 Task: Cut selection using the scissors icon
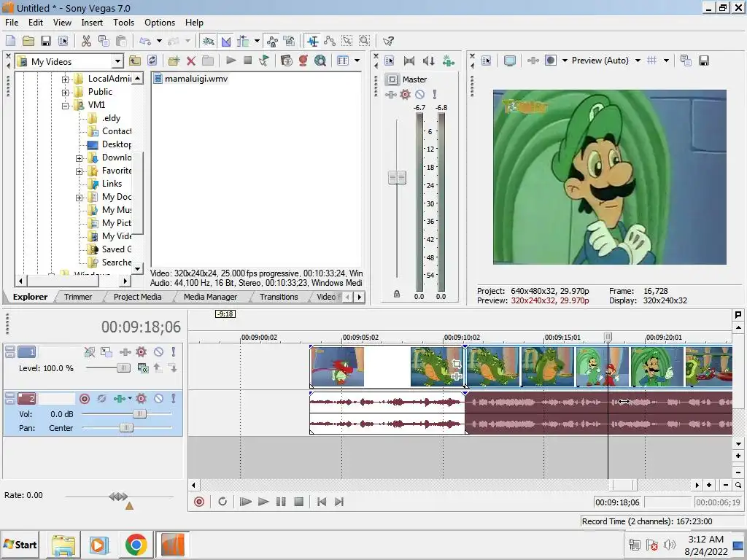[86, 41]
